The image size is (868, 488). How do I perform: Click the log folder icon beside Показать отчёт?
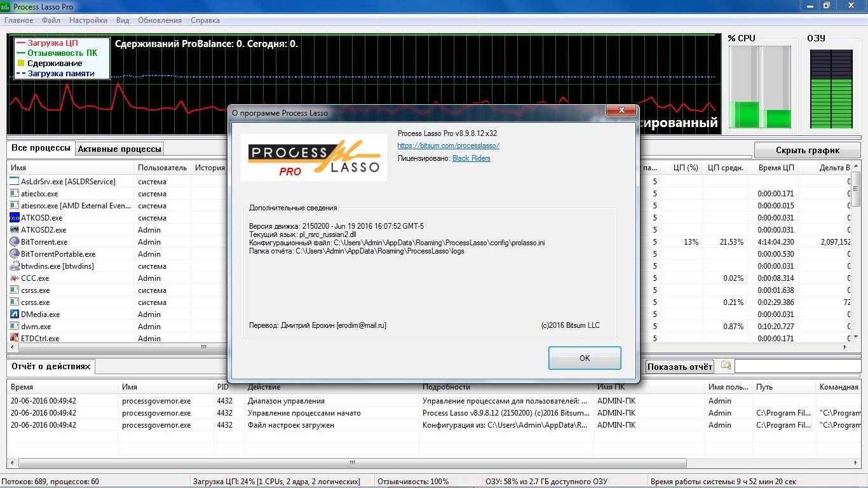point(726,366)
